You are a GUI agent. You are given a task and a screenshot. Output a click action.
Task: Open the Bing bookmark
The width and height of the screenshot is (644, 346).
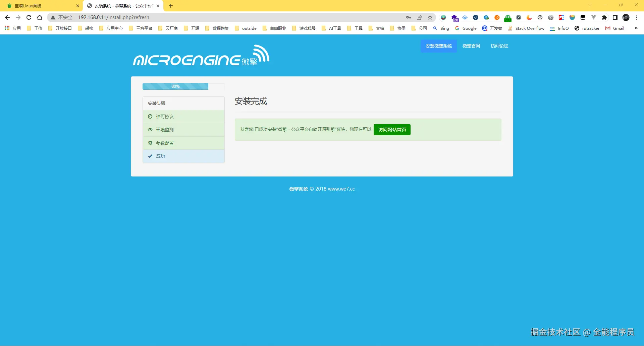pyautogui.click(x=441, y=28)
